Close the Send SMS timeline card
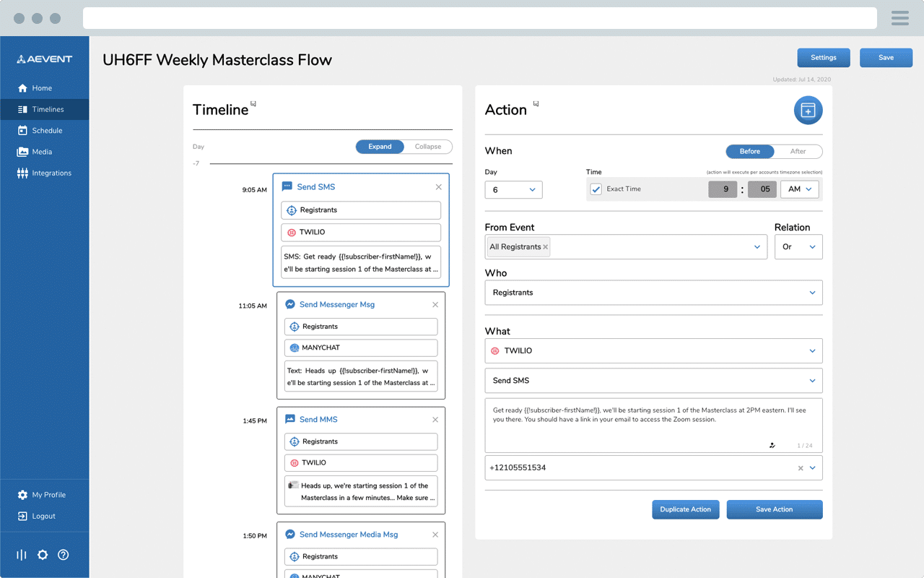 438,187
